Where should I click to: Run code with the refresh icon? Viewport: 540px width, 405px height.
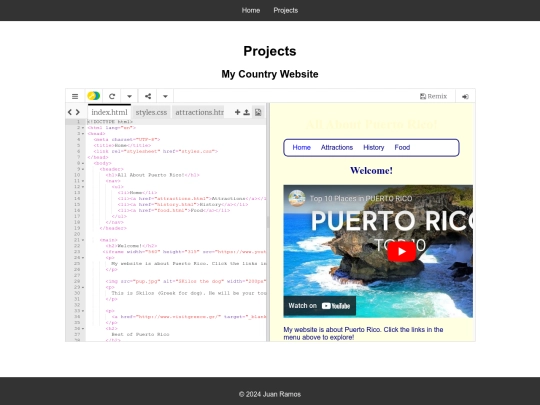click(112, 96)
